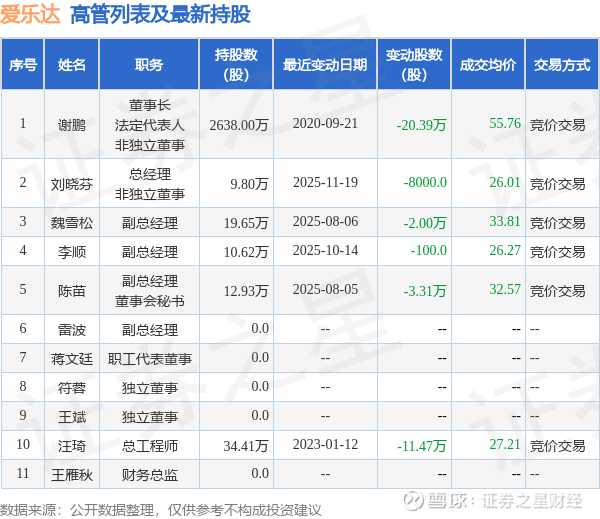Screen dimensions: 600x519
Task: Click average price 32.57 in 陈苗 row
Action: (x=505, y=290)
